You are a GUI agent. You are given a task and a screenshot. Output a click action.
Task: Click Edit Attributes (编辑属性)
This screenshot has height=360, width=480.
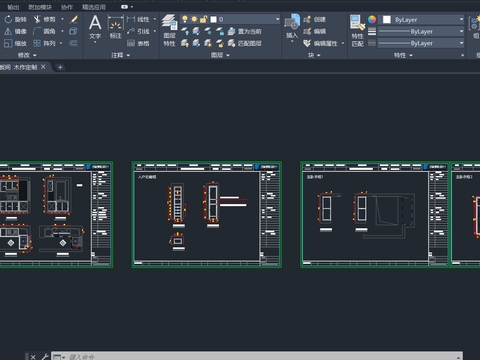[321, 43]
